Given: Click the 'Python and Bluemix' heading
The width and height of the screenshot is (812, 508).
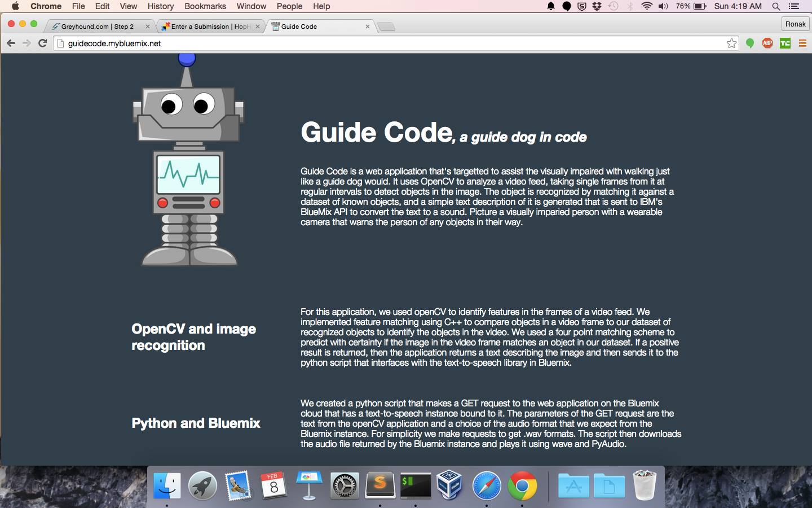Looking at the screenshot, I should [x=196, y=423].
